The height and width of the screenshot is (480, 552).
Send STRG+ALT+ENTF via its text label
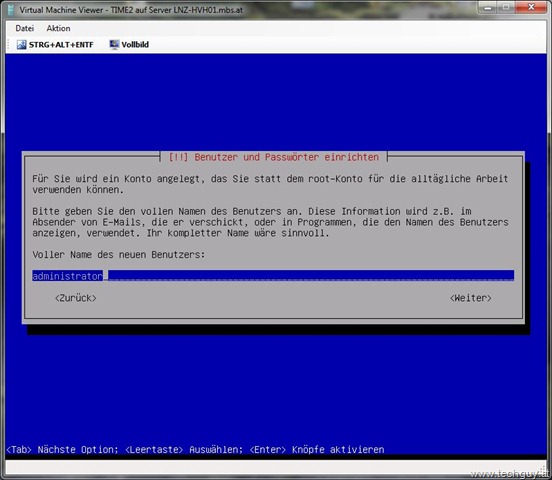(61, 45)
